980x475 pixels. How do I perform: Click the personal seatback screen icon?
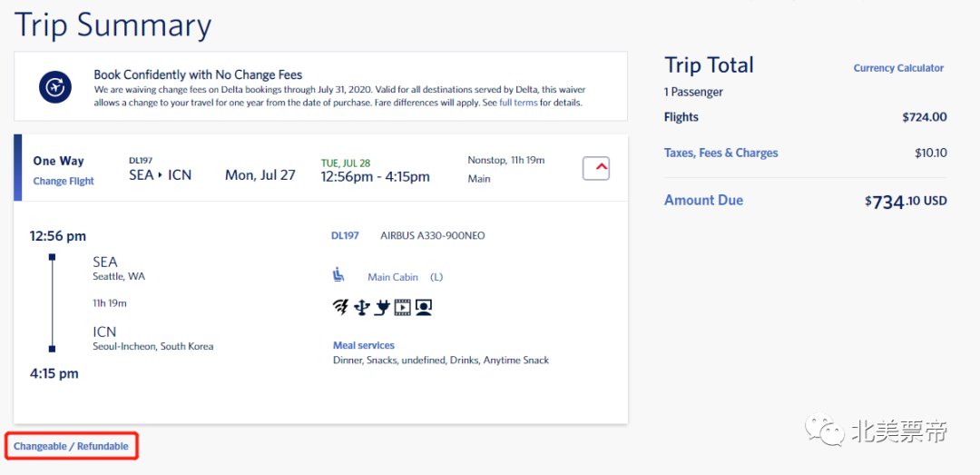click(423, 307)
